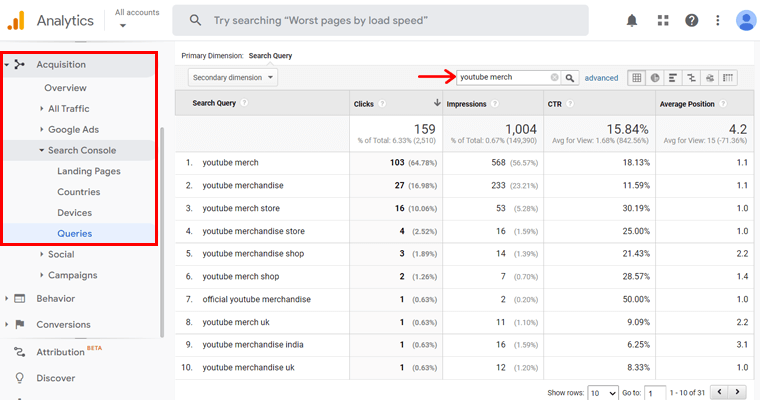The width and height of the screenshot is (760, 400).
Task: Open the Secondary dimension dropdown
Action: click(233, 78)
